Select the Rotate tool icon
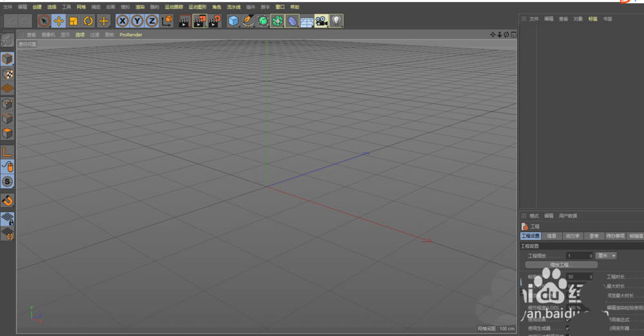 tap(88, 21)
